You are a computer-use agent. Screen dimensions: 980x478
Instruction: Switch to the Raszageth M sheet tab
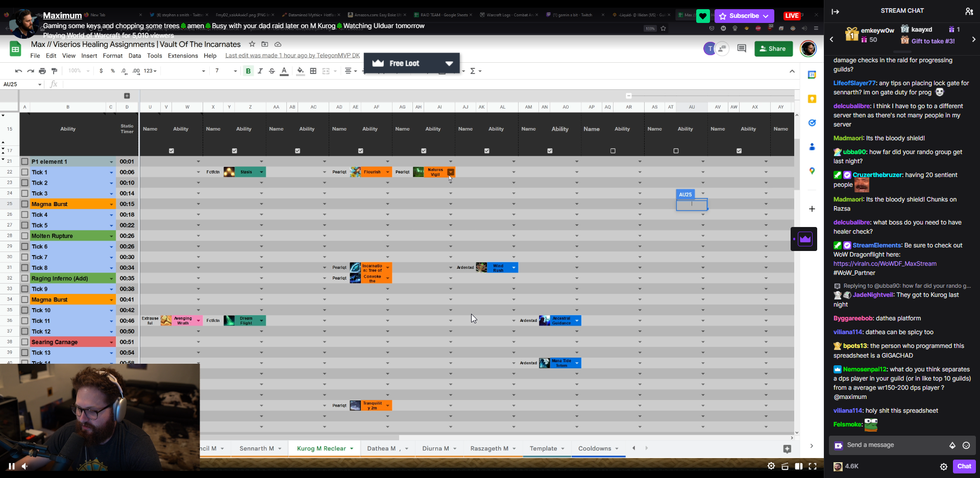(x=489, y=448)
